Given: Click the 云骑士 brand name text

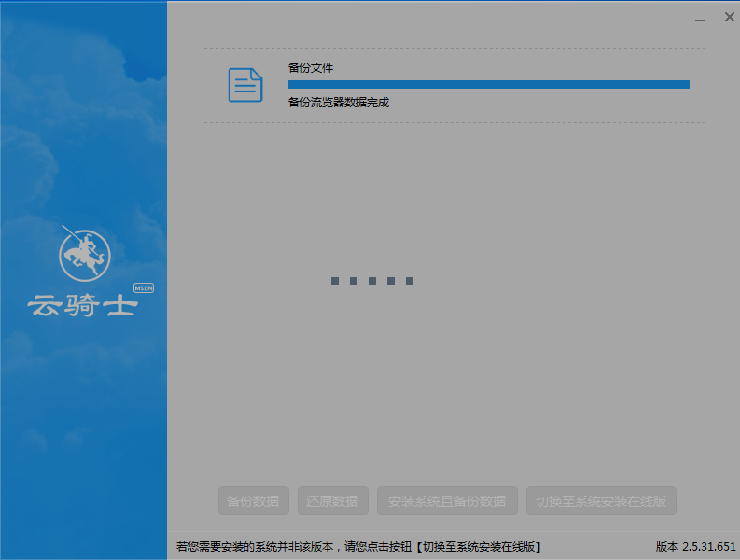Looking at the screenshot, I should tap(83, 305).
